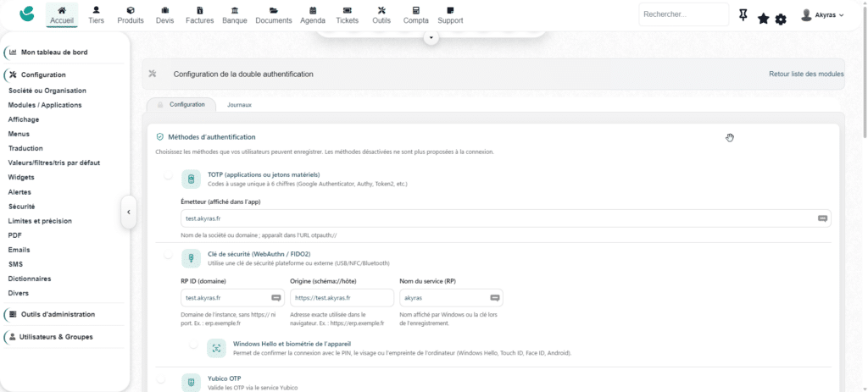Image resolution: width=868 pixels, height=392 pixels.
Task: Open the Outils menu
Action: pos(381,15)
